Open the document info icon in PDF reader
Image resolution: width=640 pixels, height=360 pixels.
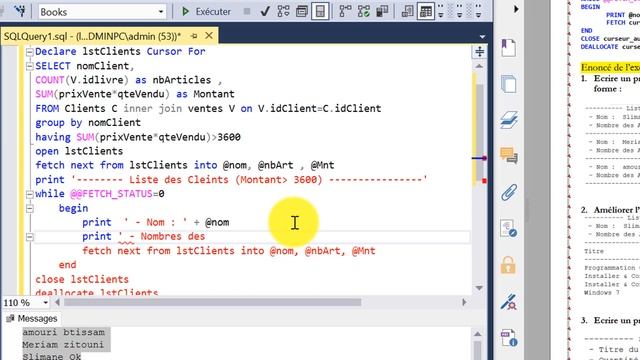coord(509,338)
